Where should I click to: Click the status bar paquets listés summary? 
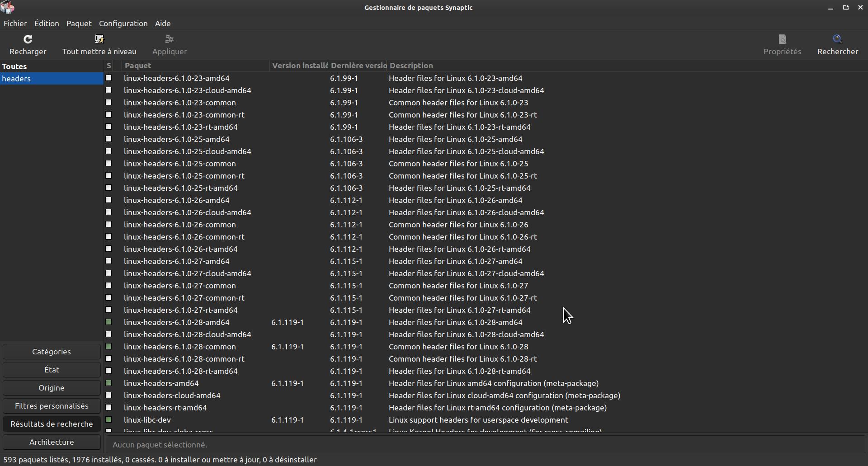coord(160,460)
